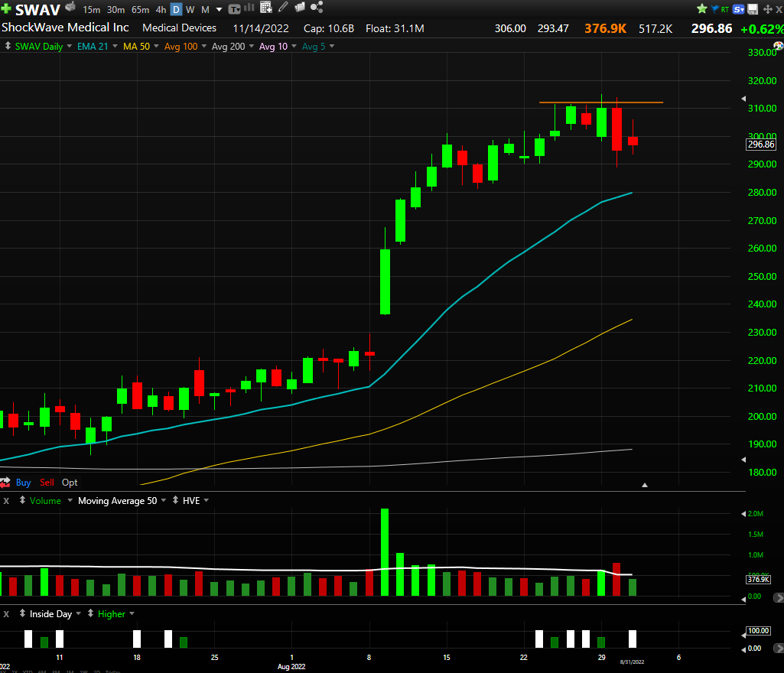Click reorder arrows beside Inside Day
Viewport: 784px width, 673px height.
pyautogui.click(x=22, y=613)
